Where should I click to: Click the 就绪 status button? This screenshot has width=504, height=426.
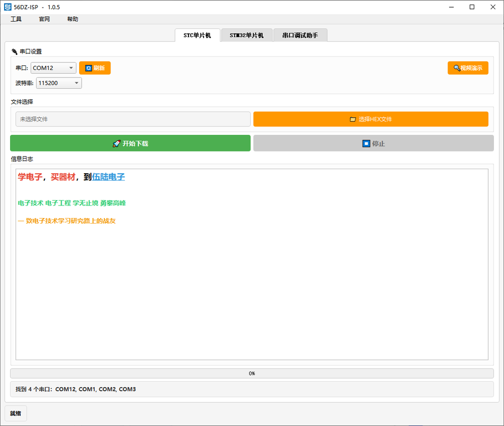tap(16, 413)
